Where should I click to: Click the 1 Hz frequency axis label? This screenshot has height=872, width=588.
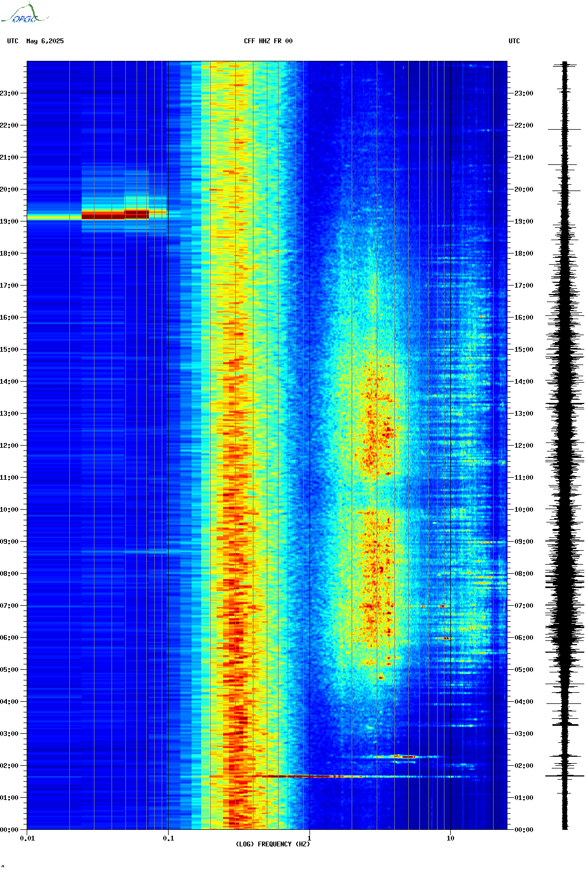309,838
